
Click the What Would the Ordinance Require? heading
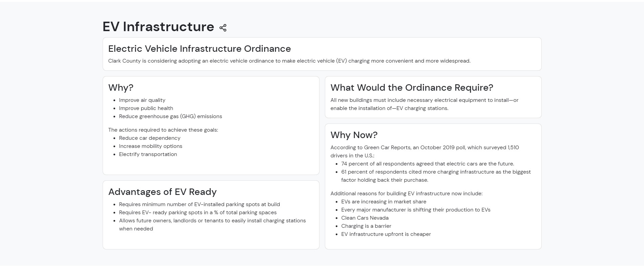(412, 88)
